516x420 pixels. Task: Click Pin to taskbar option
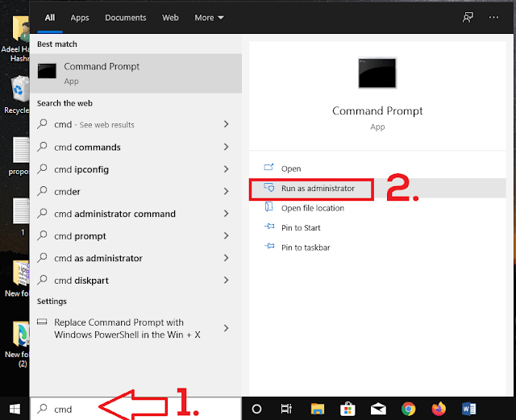point(306,247)
